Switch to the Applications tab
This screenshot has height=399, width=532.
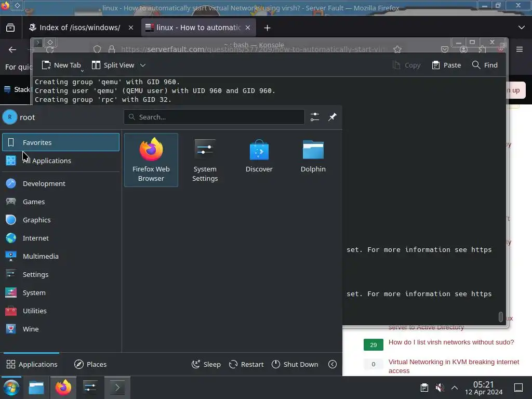click(32, 364)
